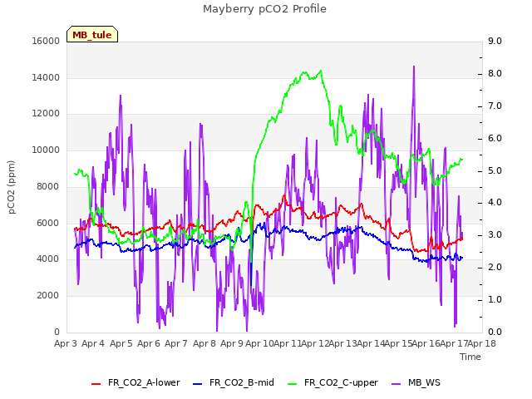The image size is (532, 399).
Task: Toggle FR_CO2_A-lower legend entry
Action: click(x=135, y=382)
